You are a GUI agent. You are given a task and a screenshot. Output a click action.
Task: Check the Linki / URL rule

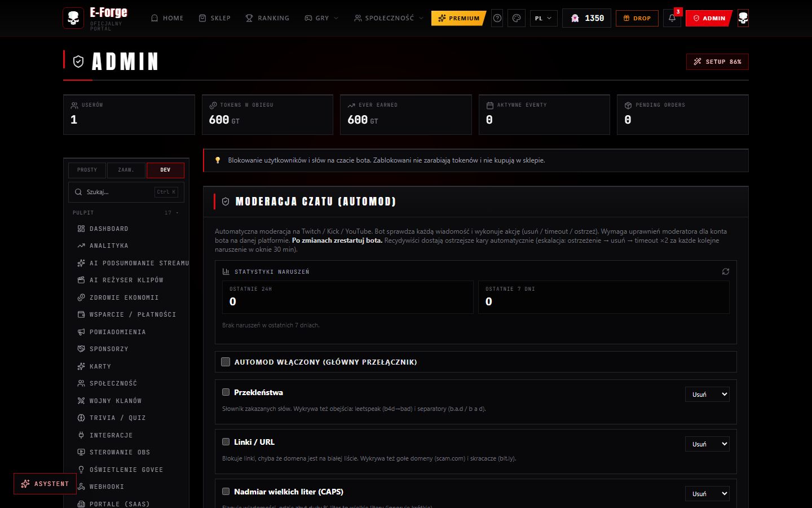tap(226, 441)
